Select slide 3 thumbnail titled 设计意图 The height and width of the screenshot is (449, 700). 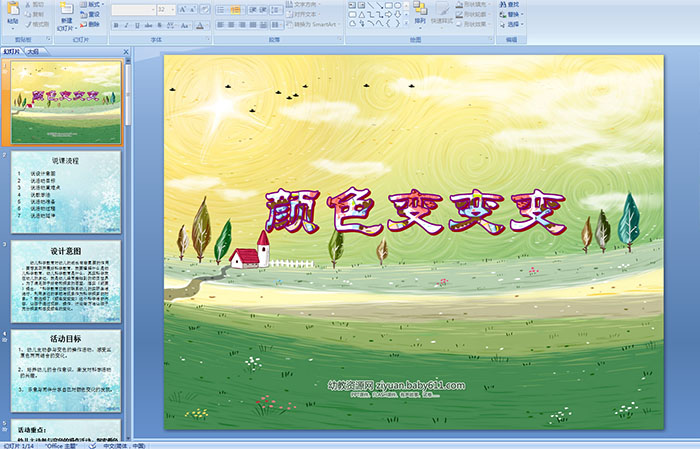point(66,282)
